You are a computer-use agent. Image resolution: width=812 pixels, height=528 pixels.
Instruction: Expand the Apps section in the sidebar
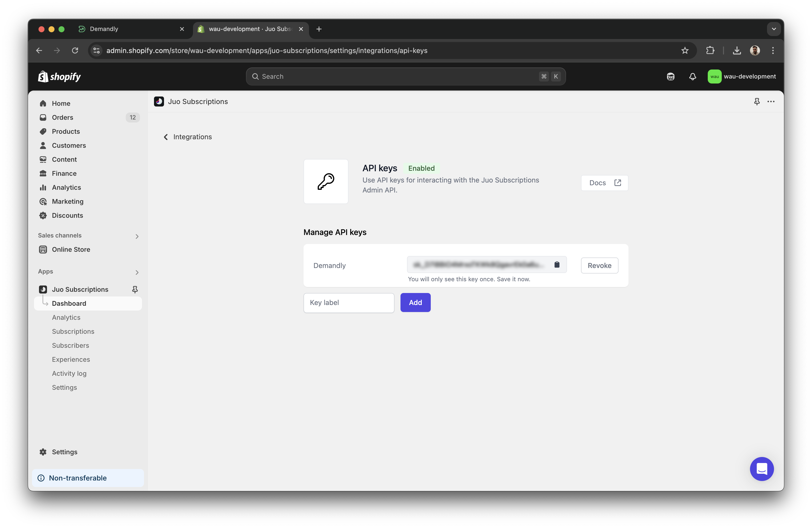(x=137, y=272)
